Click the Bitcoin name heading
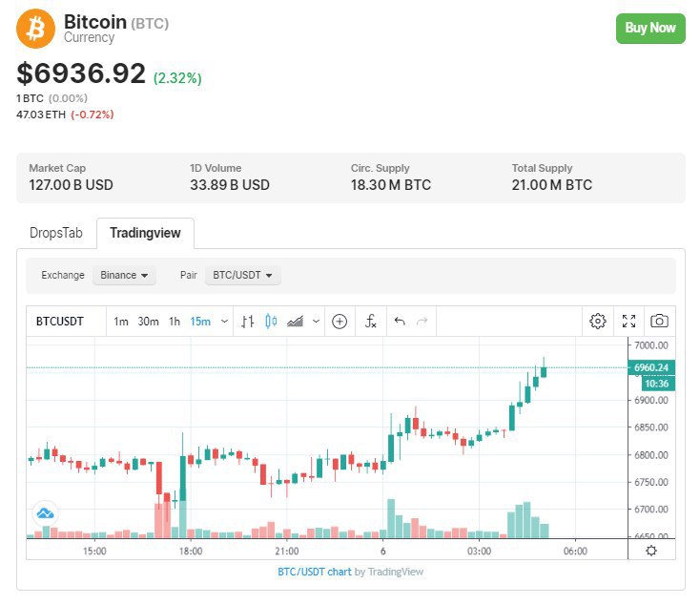This screenshot has width=700, height=605. [x=95, y=21]
